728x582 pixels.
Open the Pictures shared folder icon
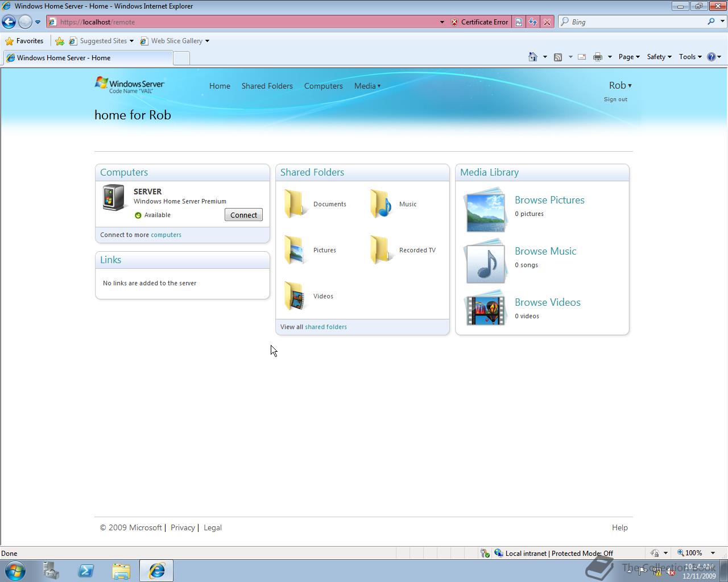[294, 250]
